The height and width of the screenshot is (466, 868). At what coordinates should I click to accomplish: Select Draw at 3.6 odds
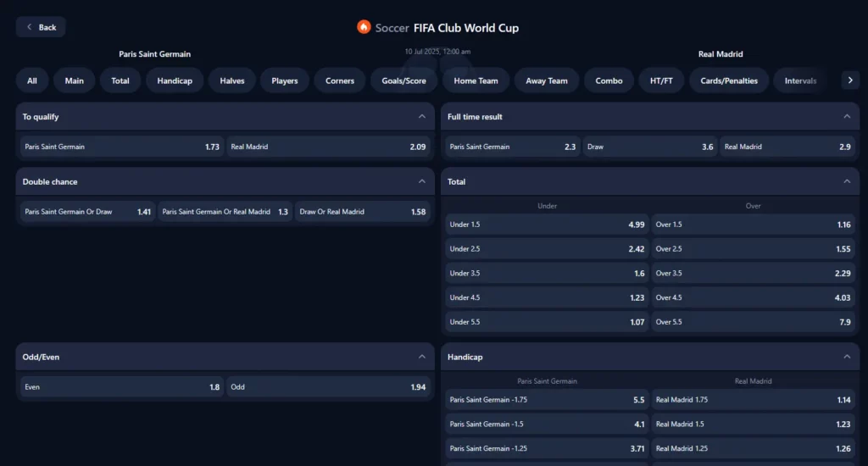pyautogui.click(x=649, y=147)
